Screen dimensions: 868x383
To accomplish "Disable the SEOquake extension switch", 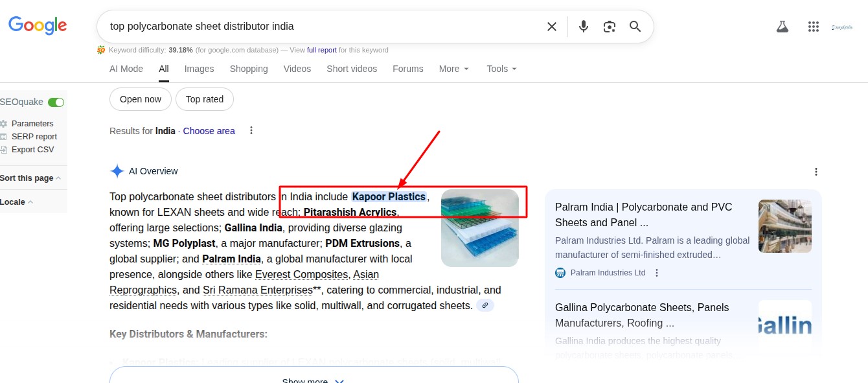I will [x=56, y=102].
